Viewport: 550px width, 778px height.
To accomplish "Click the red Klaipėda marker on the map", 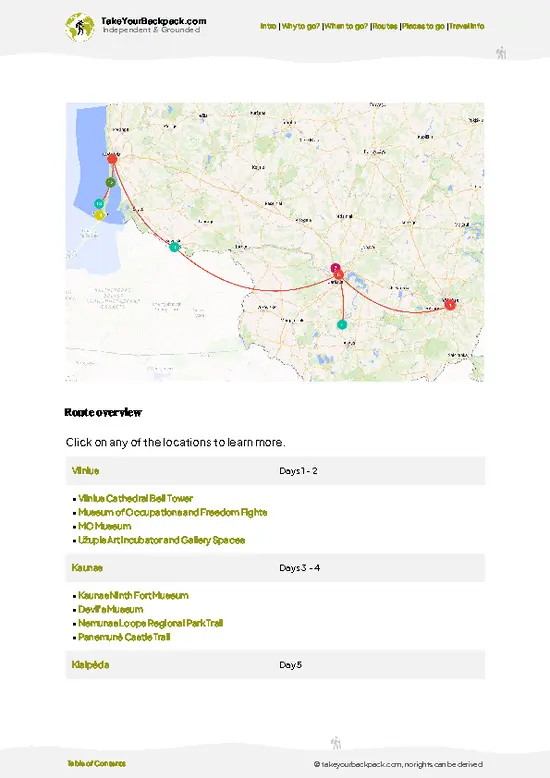I will 112,159.
